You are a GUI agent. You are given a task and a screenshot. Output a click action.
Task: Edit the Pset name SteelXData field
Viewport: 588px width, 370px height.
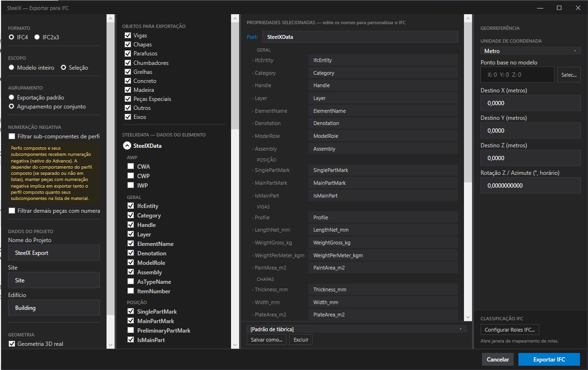(x=360, y=36)
